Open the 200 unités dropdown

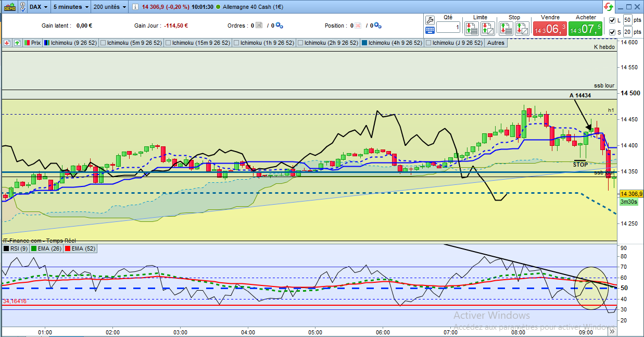(x=109, y=7)
